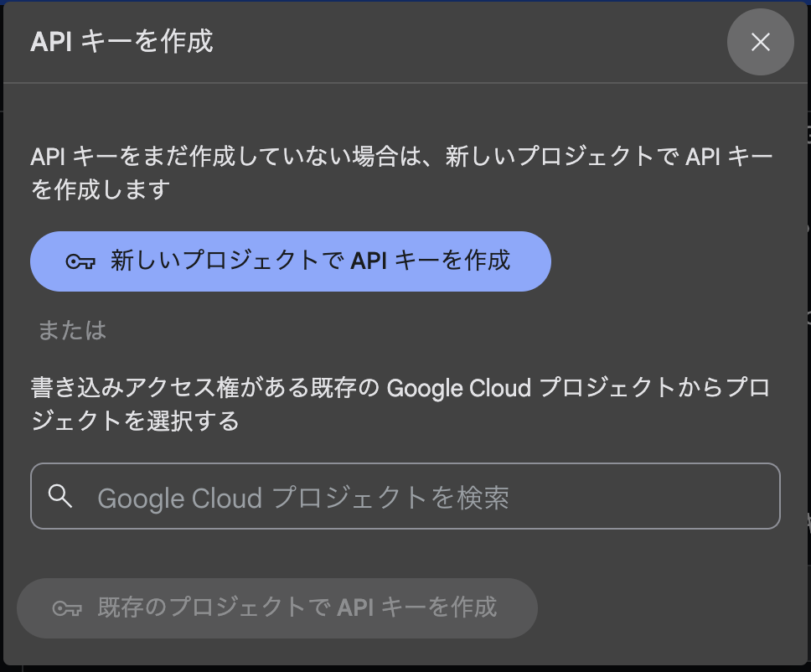Click the API キーを作成 dialog title

coord(121,41)
